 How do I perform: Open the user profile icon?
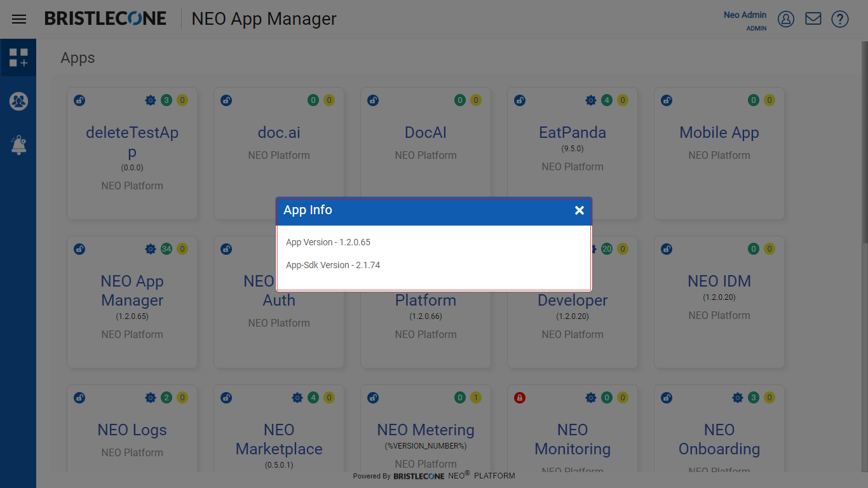(786, 19)
